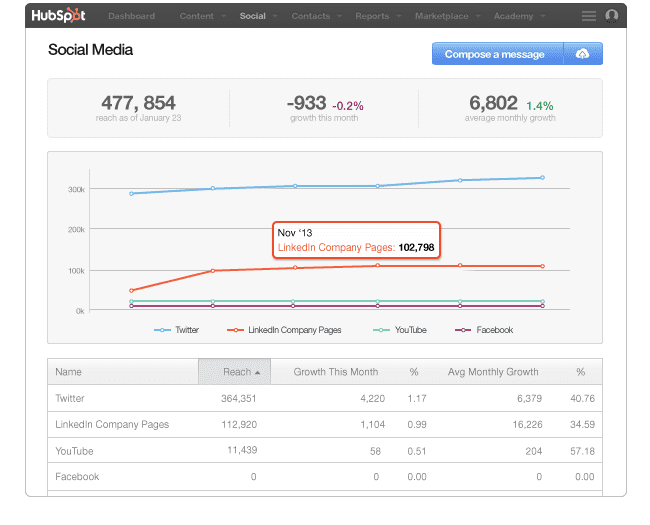This screenshot has width=650, height=525.
Task: Toggle YouTube series in chart legend
Action: pos(400,330)
